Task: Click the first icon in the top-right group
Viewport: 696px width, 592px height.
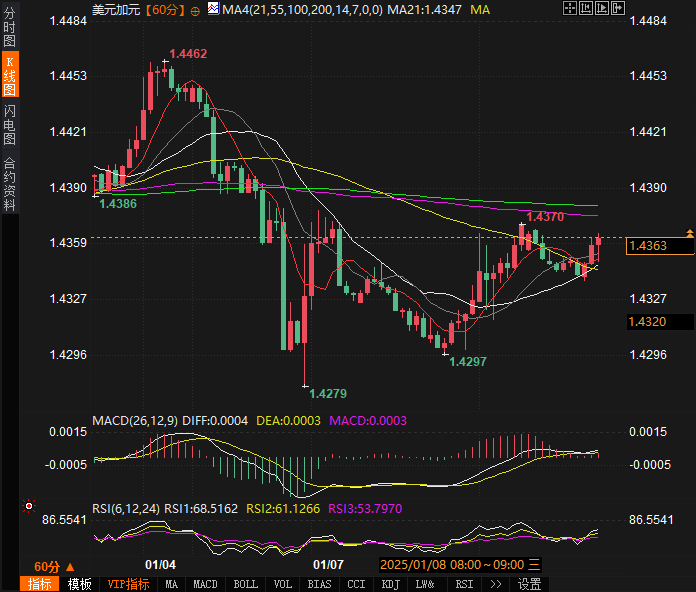Action: click(x=569, y=8)
